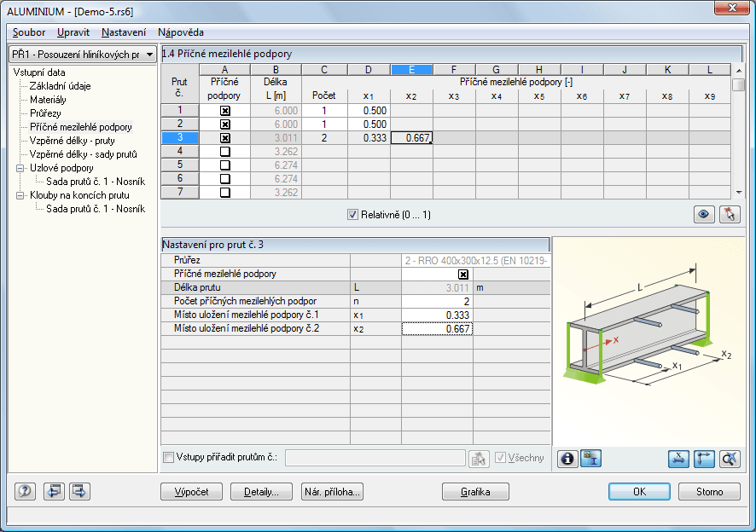This screenshot has height=532, width=756.
Task: Click the Storno button
Action: [709, 492]
